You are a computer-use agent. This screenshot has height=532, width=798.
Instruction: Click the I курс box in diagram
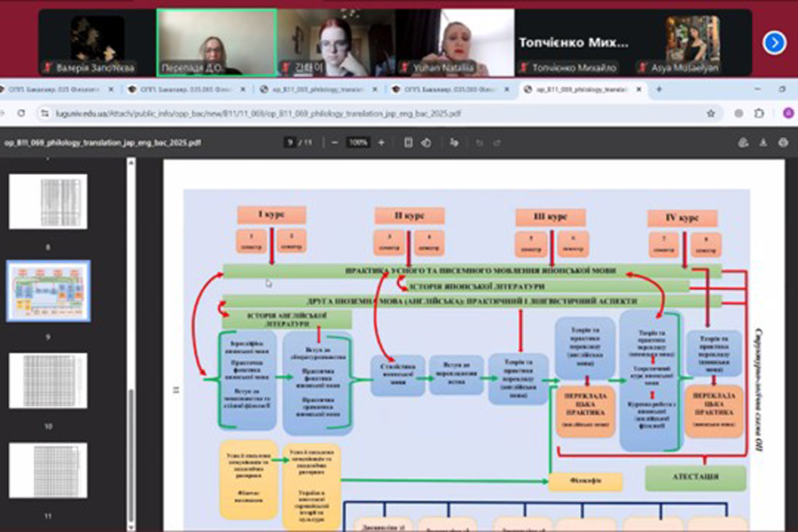271,215
